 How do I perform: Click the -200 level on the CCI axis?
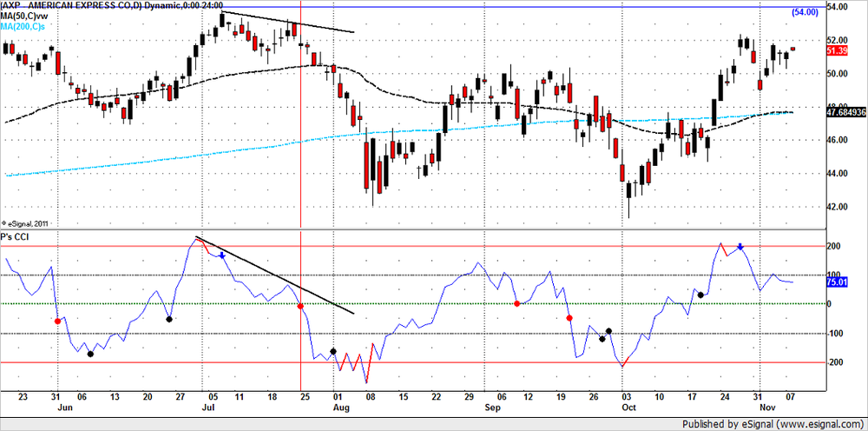[x=833, y=362]
